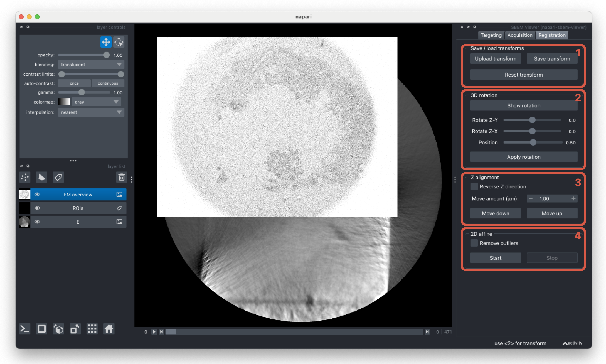Play the slice axis animation
The image size is (606, 364).
pos(154,332)
